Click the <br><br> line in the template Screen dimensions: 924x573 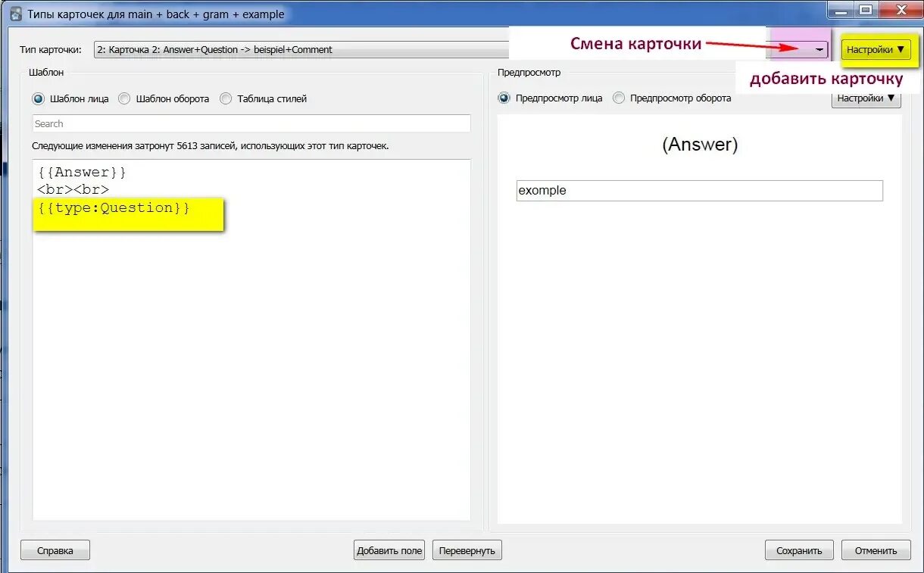click(73, 190)
